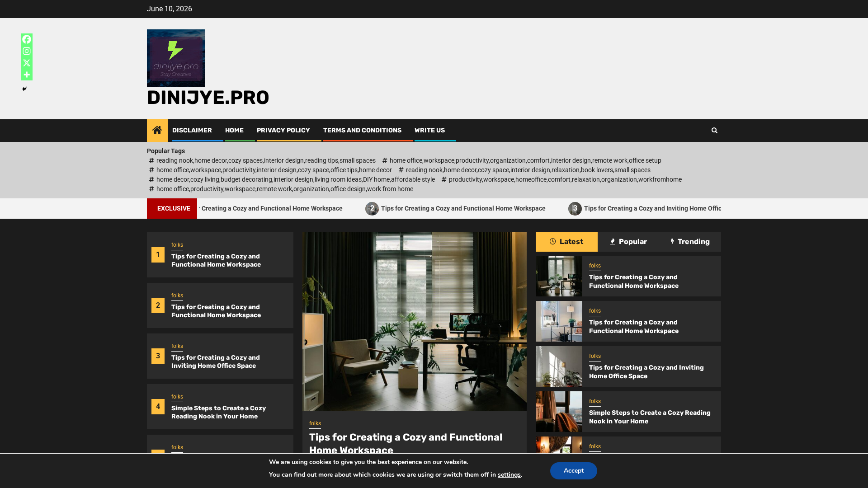Open featured article headline under large image
Screen dimensions: 868x488
406,444
